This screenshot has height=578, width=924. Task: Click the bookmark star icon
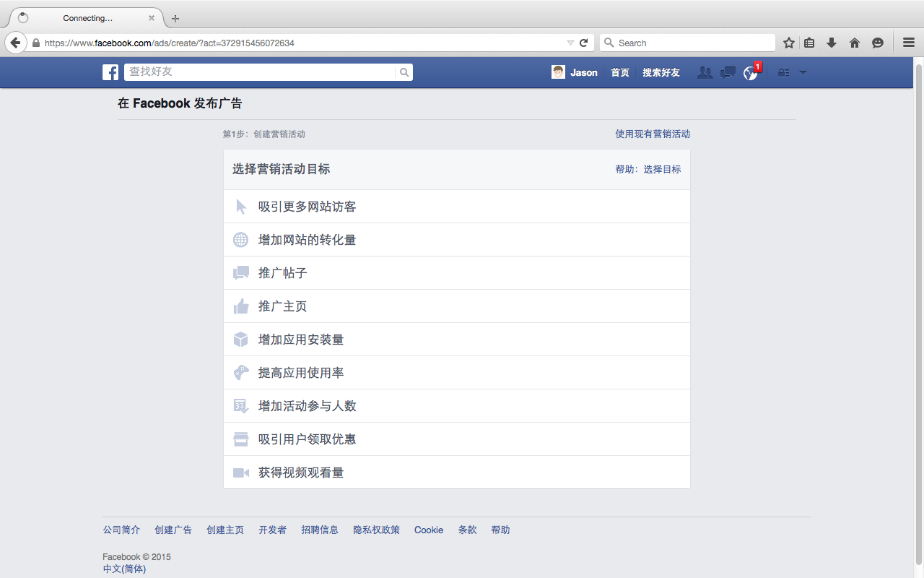(789, 43)
